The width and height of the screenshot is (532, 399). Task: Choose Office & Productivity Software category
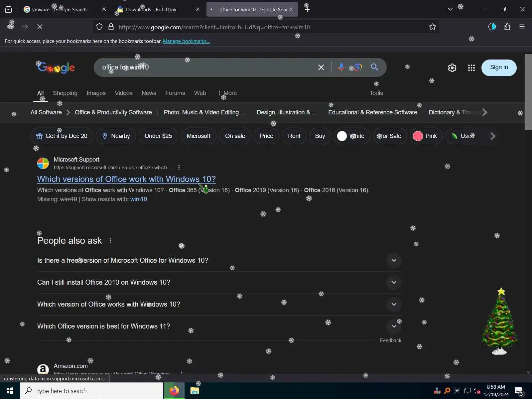pos(113,112)
